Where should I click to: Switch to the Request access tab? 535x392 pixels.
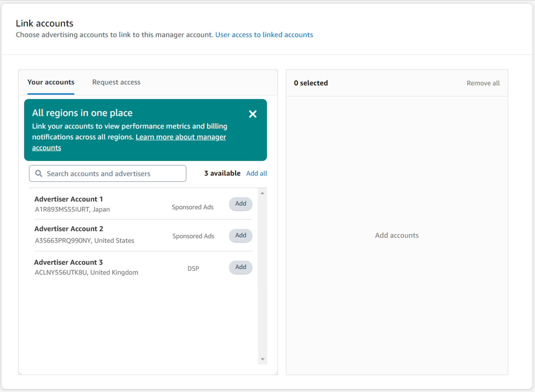coord(116,82)
